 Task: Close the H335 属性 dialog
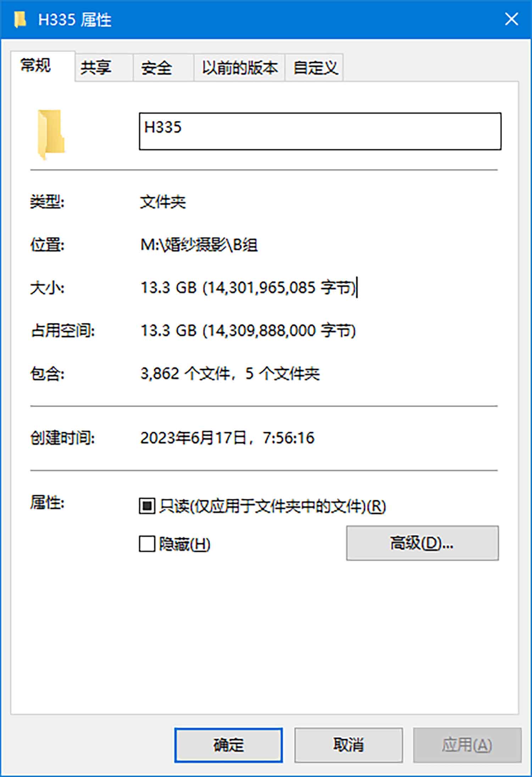511,19
